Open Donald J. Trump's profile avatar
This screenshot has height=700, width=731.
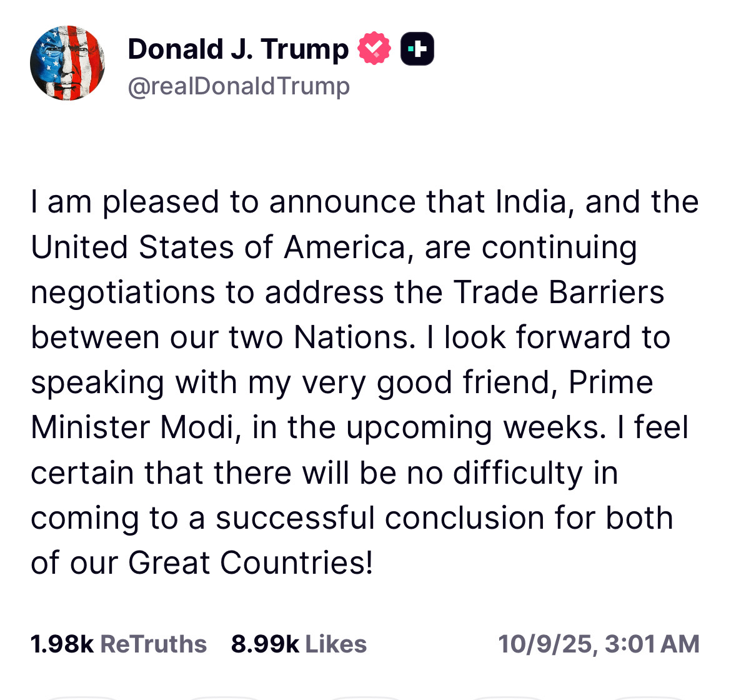(67, 63)
